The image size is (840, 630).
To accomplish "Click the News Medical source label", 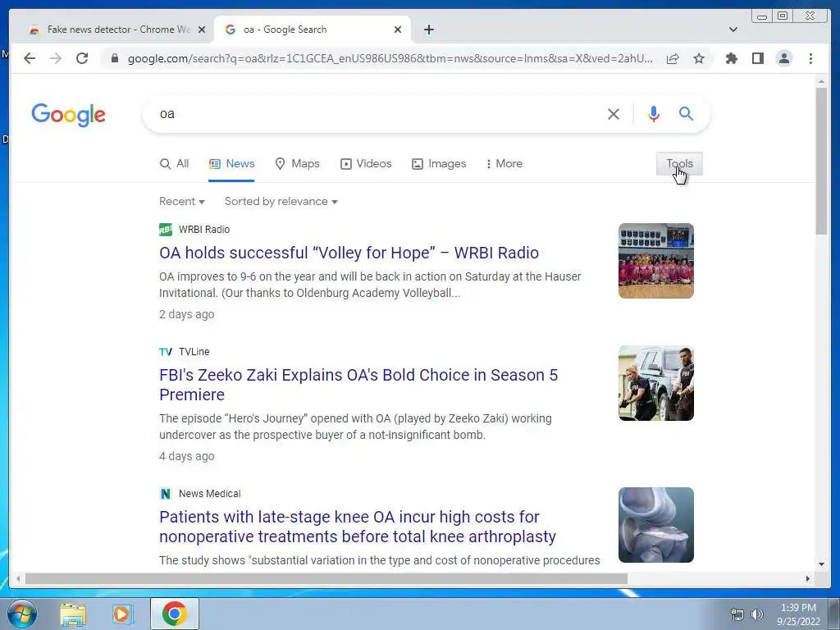I will coord(209,493).
